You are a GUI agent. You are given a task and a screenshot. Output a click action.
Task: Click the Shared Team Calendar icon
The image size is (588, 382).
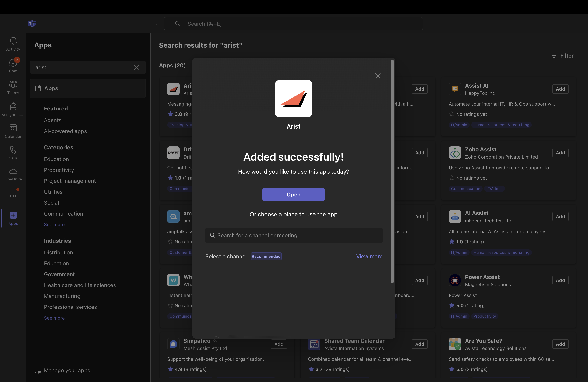tap(314, 344)
